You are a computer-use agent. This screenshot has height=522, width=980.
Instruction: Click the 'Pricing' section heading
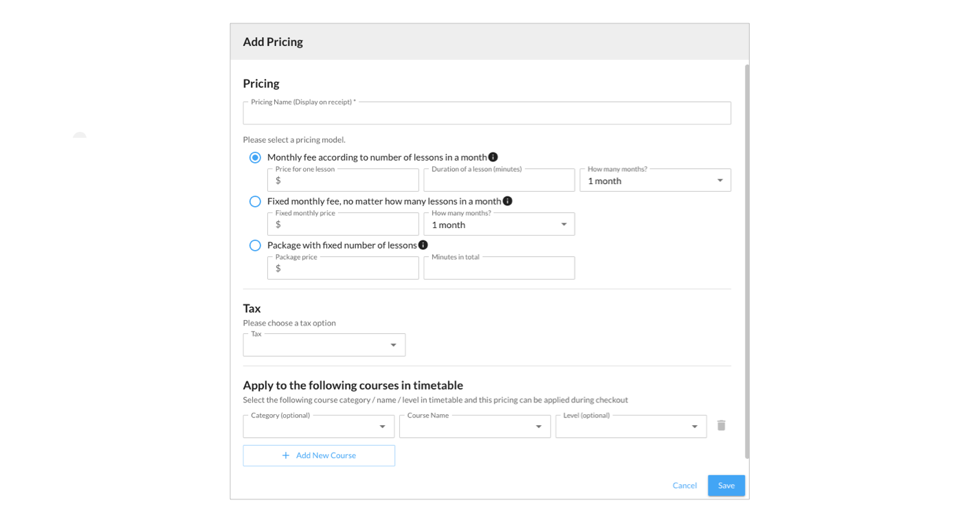(x=261, y=84)
